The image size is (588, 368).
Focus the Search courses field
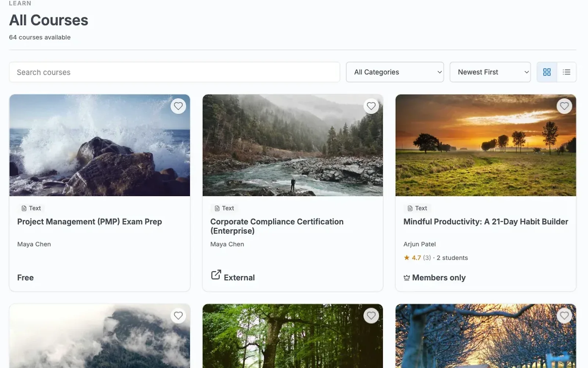point(175,72)
